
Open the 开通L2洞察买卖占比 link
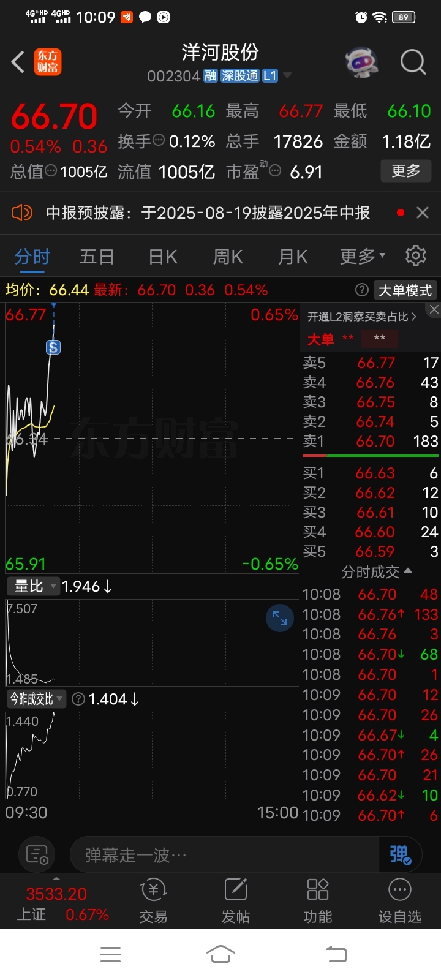pos(362,317)
